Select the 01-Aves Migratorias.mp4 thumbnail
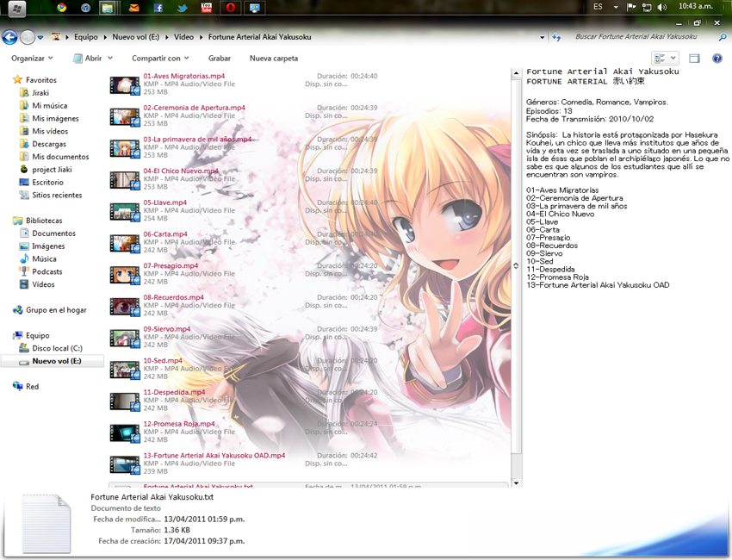 (x=125, y=85)
